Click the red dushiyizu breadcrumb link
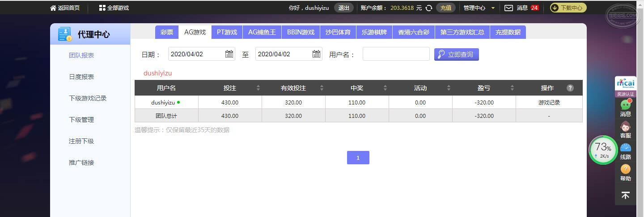The height and width of the screenshot is (217, 644). (158, 73)
